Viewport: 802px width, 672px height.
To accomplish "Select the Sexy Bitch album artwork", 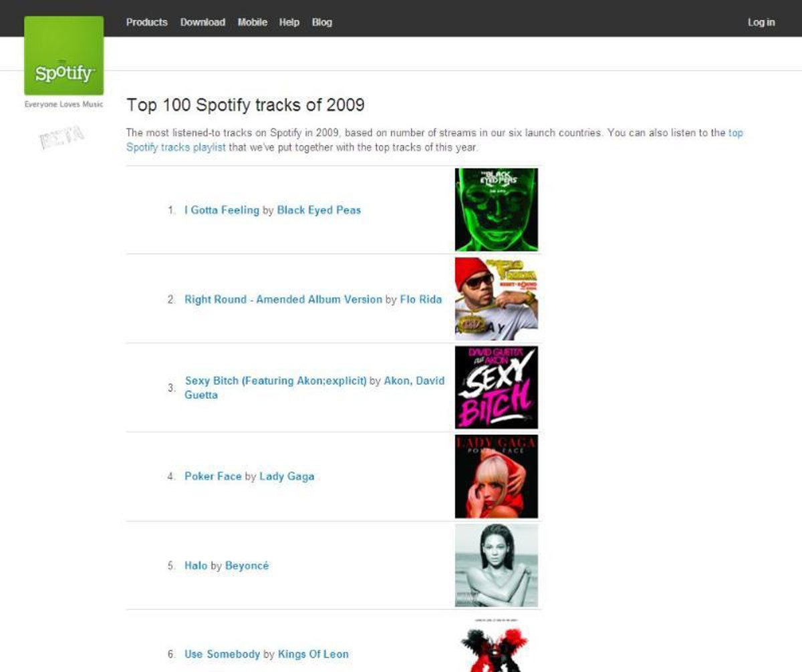I will coord(496,387).
